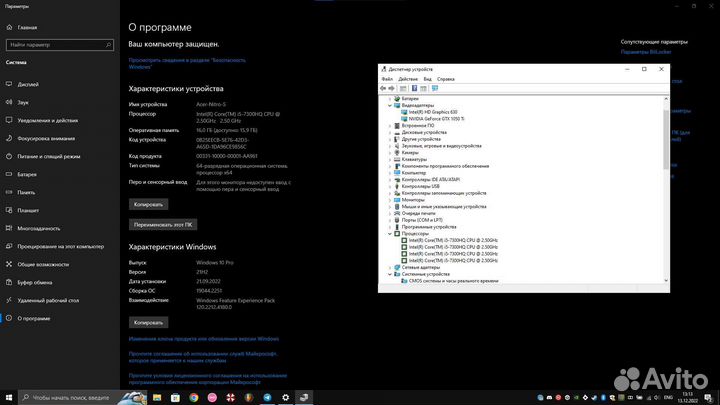Select О программе in the sidebar
The image size is (720, 405).
[x=34, y=318]
